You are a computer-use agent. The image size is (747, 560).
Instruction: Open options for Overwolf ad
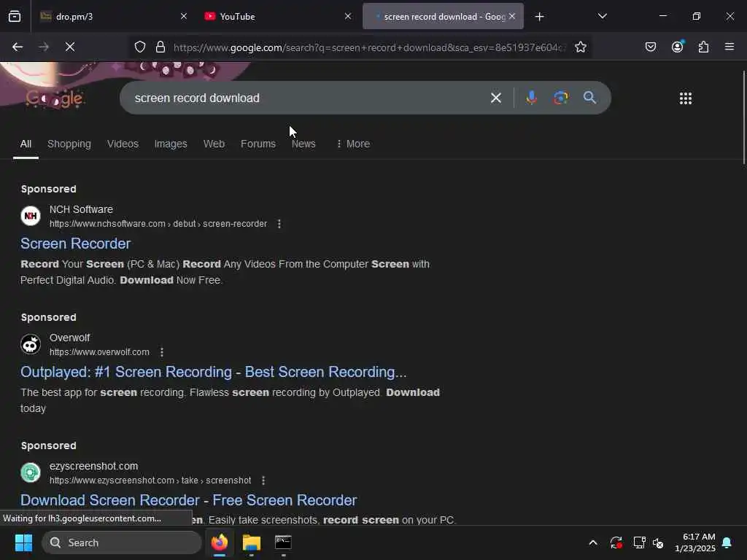pyautogui.click(x=162, y=352)
